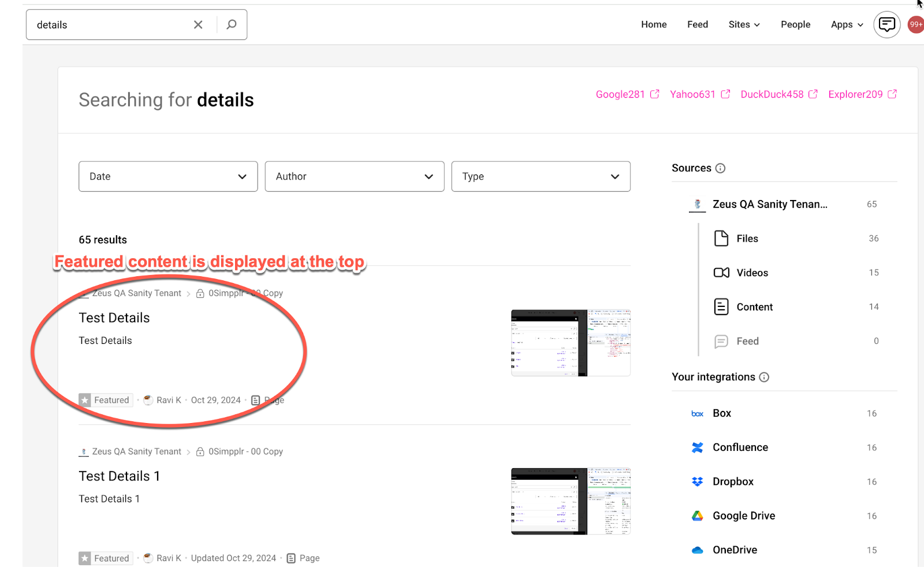Click the Confluence integration icon

point(698,447)
